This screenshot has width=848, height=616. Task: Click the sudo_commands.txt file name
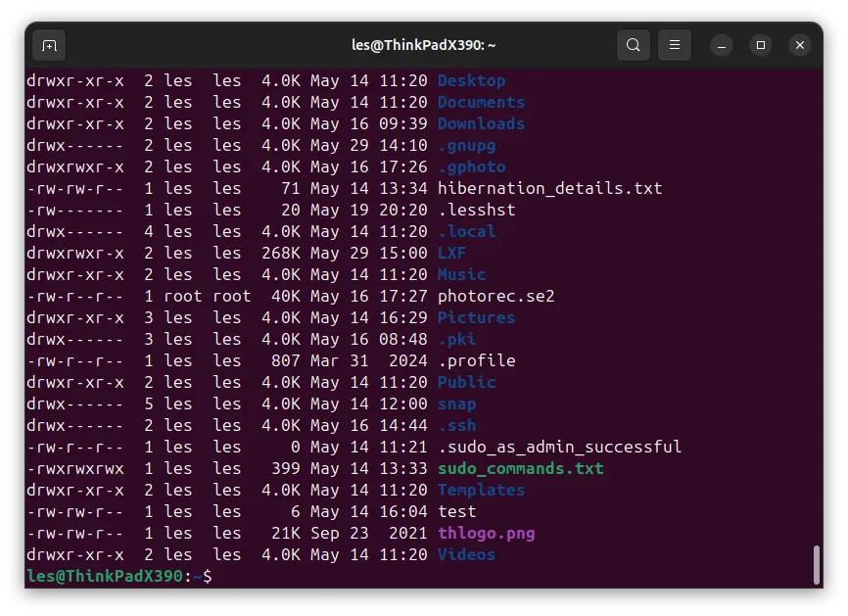[520, 468]
